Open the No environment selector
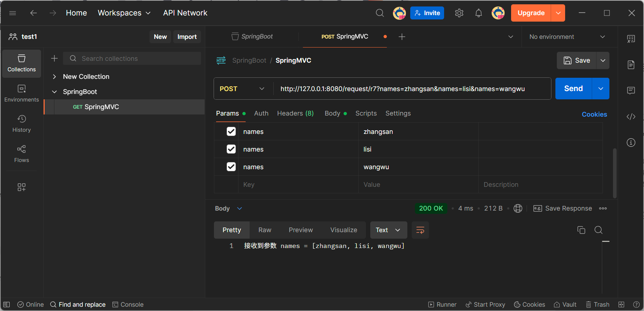Viewport: 644px width, 311px height. [567, 37]
